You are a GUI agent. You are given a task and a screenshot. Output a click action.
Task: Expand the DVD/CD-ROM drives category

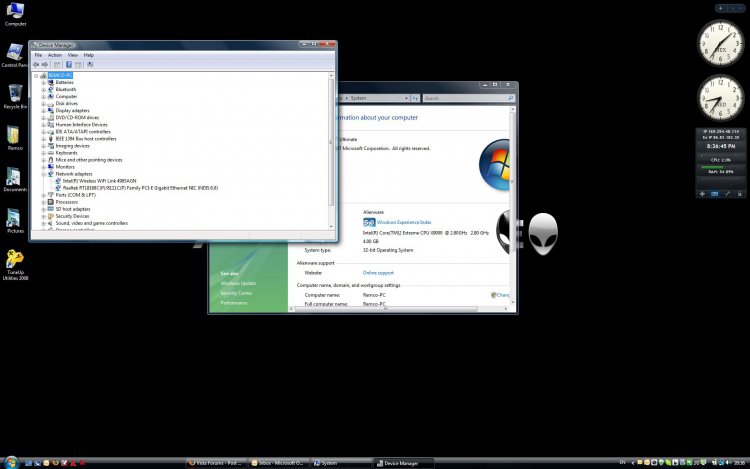coord(44,118)
